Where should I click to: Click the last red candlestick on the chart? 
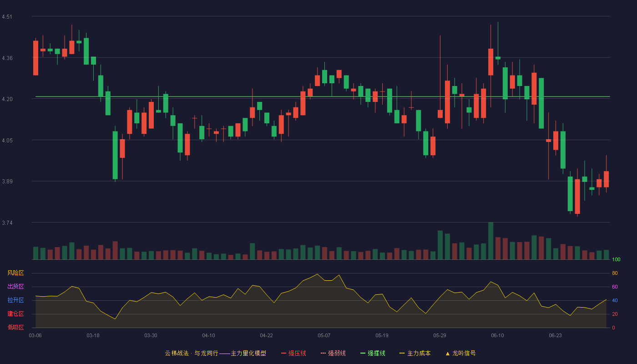606,179
